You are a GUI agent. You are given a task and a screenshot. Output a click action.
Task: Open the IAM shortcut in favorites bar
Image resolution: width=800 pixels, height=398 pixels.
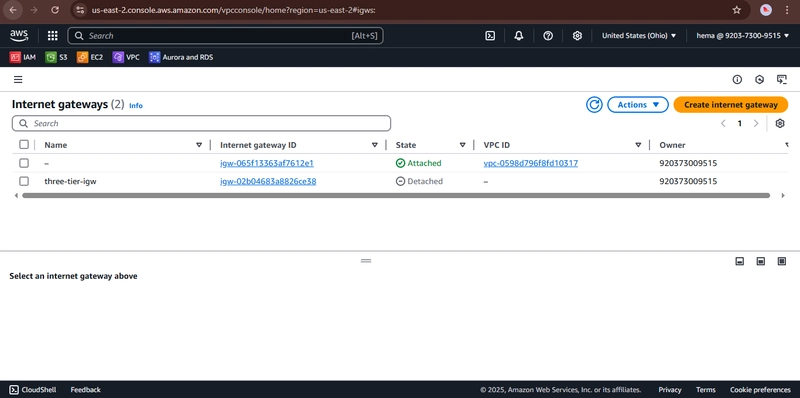click(x=23, y=57)
